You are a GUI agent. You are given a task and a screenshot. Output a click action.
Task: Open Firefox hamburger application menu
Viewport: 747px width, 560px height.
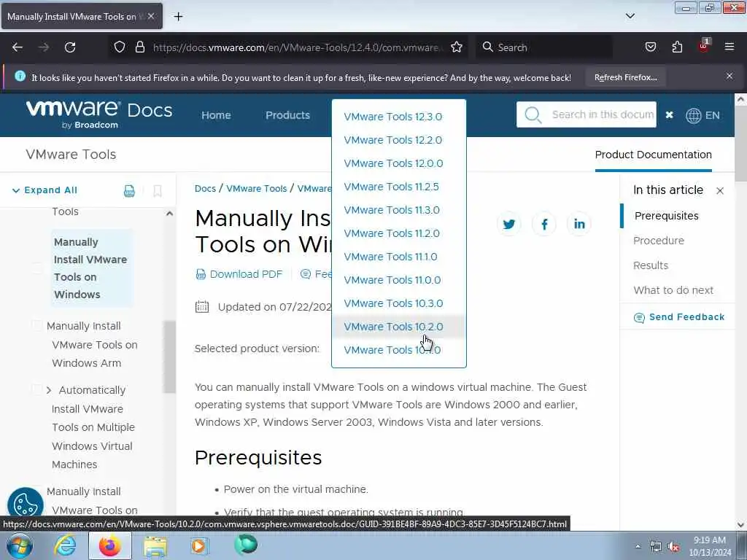[729, 47]
